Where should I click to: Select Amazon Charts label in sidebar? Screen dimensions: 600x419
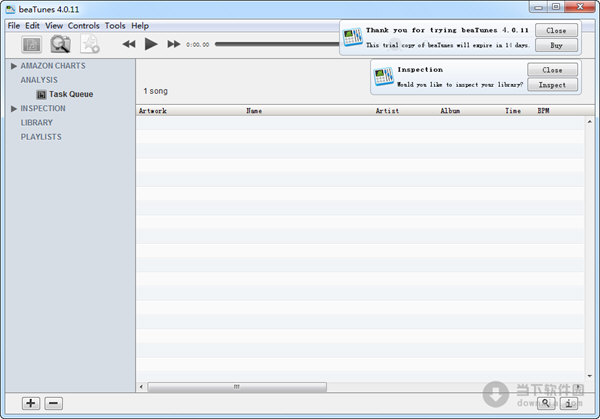point(53,66)
